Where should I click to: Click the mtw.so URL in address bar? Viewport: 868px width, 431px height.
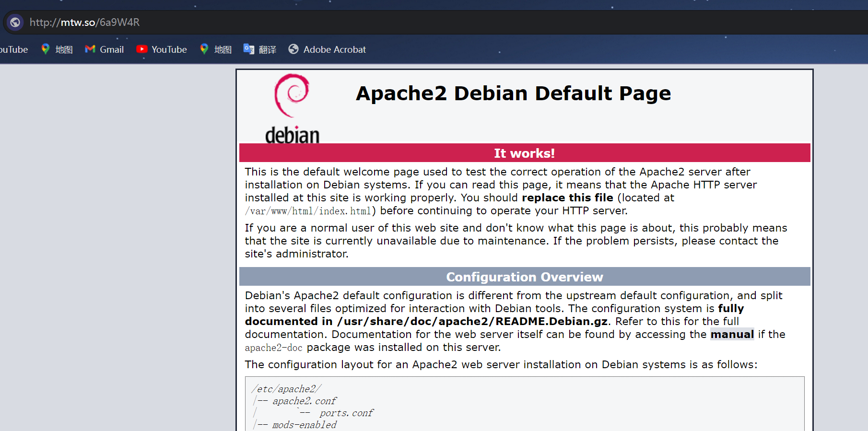tap(84, 22)
